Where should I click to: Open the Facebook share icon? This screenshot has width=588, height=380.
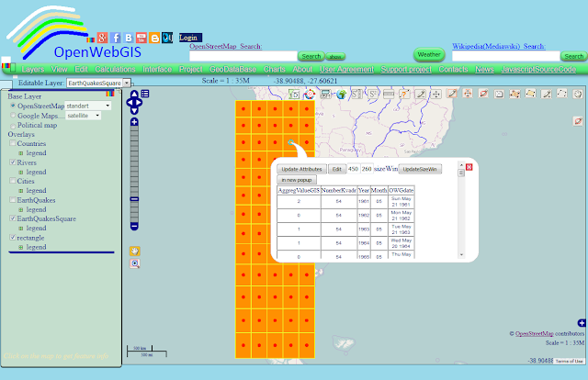[116, 38]
